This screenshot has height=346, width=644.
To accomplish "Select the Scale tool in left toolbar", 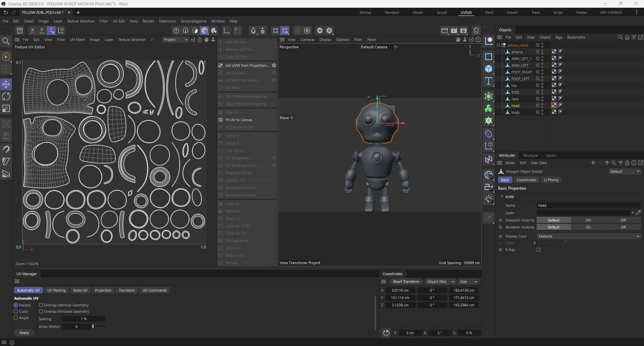I will tap(6, 109).
